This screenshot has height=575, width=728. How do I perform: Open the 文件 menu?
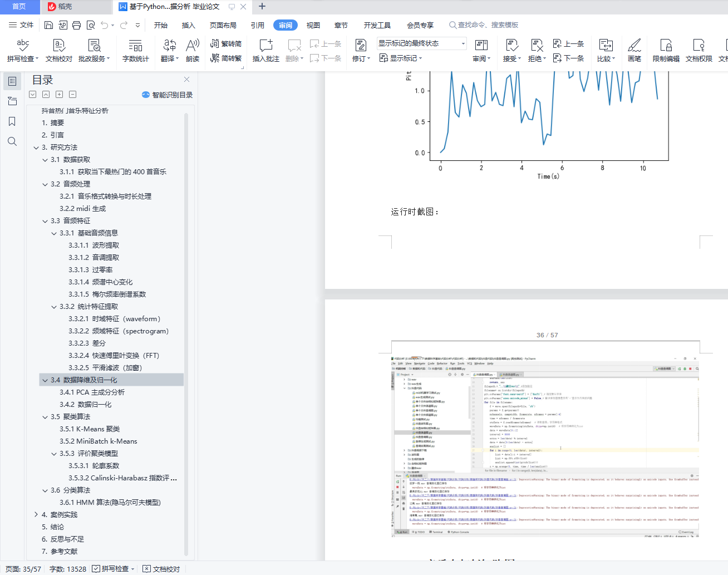[x=21, y=25]
